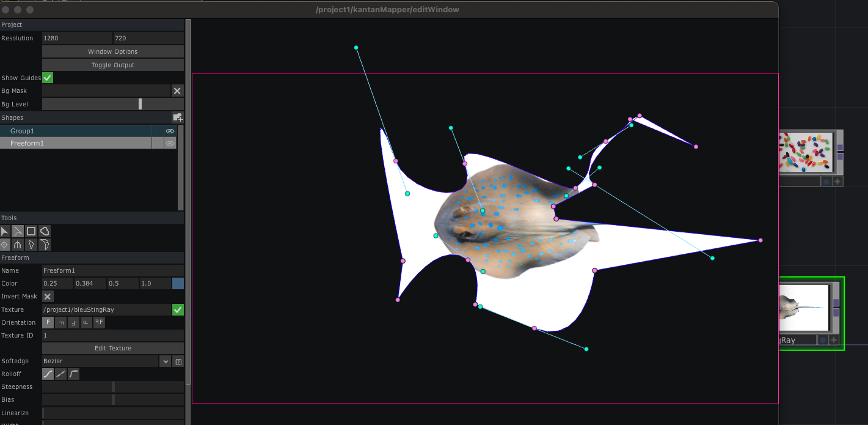The image size is (868, 425).
Task: Choose the freeform blob shape tool
Action: (x=45, y=231)
